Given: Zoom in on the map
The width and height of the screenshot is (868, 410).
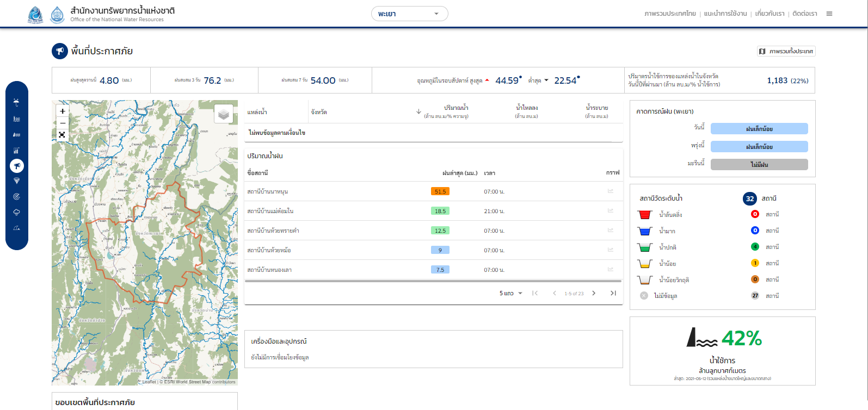Looking at the screenshot, I should (x=63, y=111).
